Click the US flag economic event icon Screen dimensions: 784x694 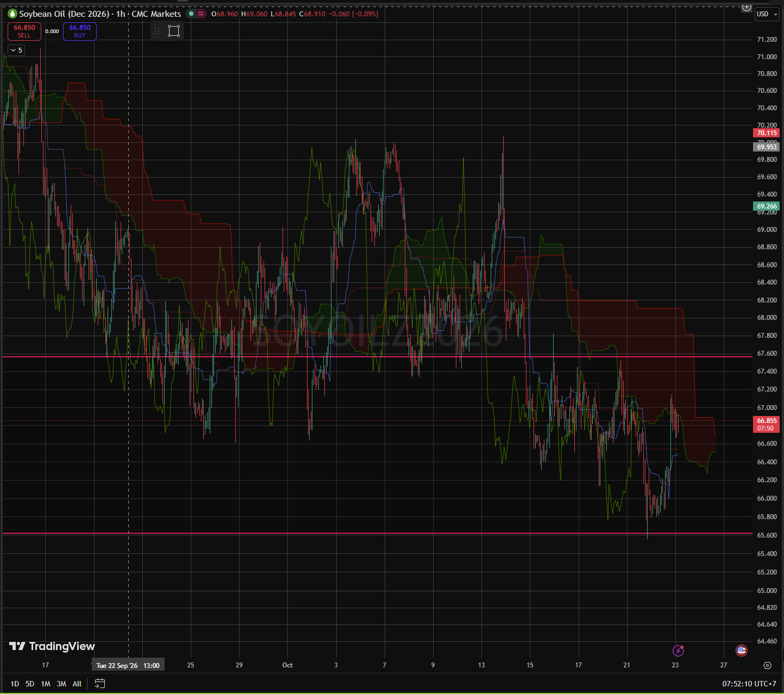click(x=742, y=651)
